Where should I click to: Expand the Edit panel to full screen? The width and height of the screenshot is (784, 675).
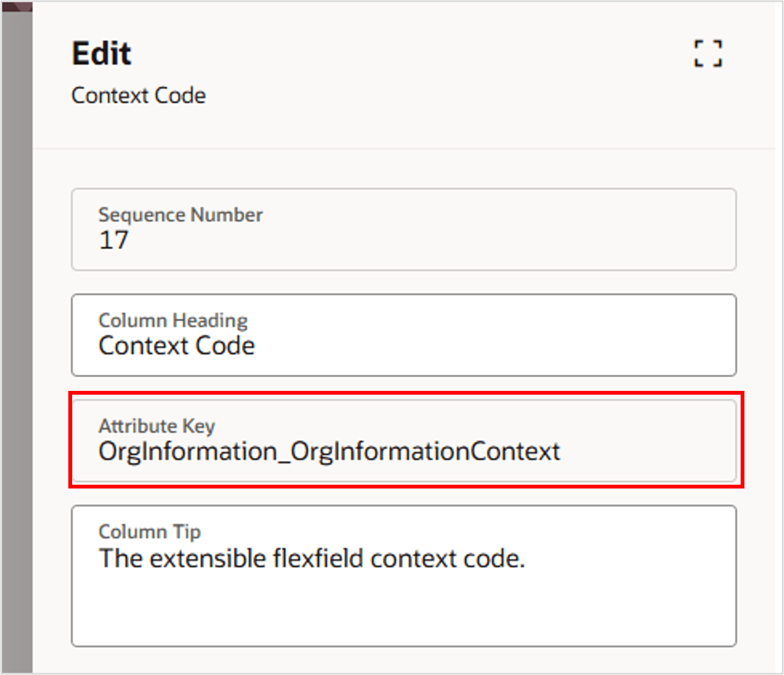click(708, 54)
